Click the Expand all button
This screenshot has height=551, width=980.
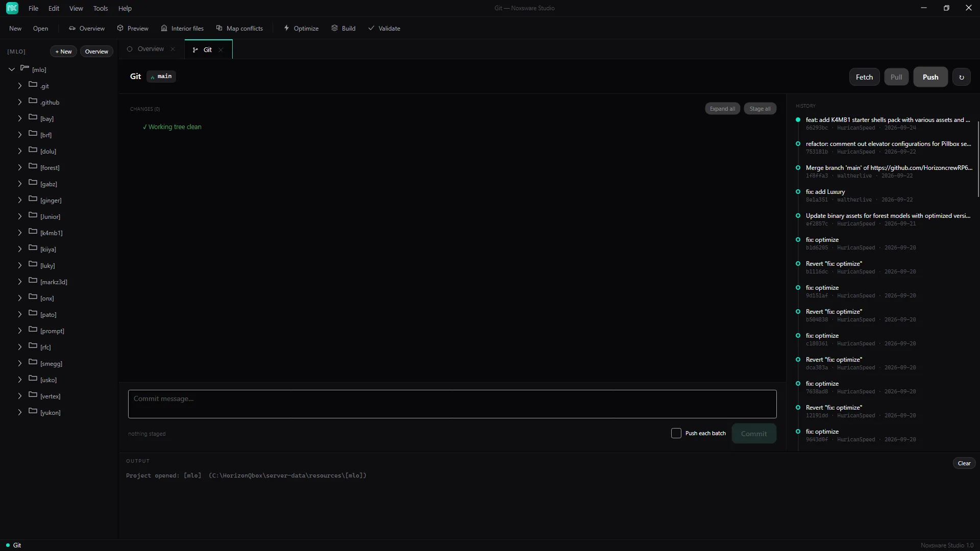722,109
